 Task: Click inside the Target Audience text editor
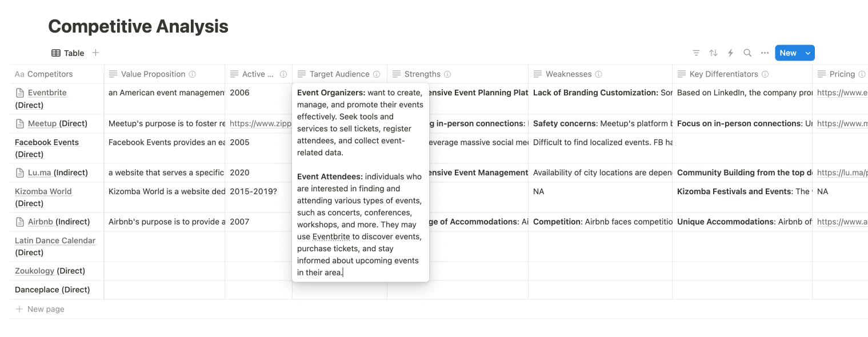361,182
